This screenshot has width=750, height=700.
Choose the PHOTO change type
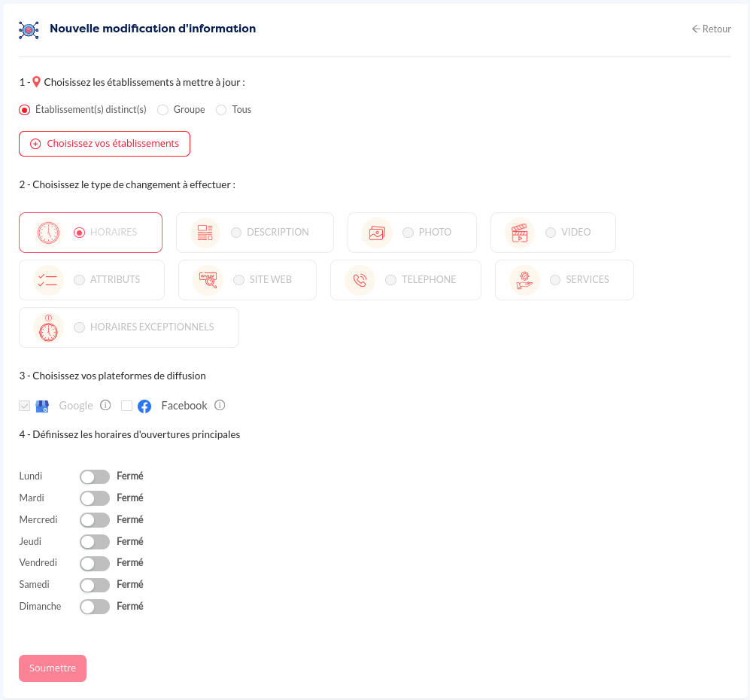408,233
